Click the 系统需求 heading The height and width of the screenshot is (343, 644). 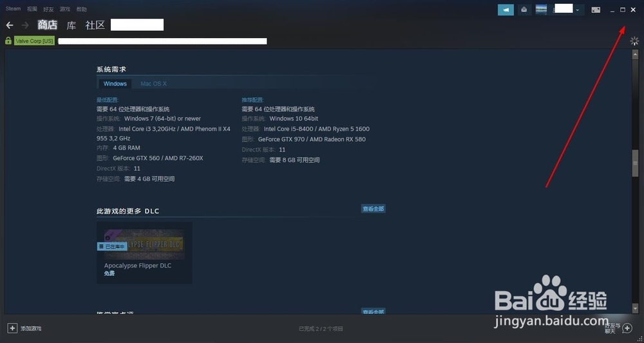(x=111, y=70)
